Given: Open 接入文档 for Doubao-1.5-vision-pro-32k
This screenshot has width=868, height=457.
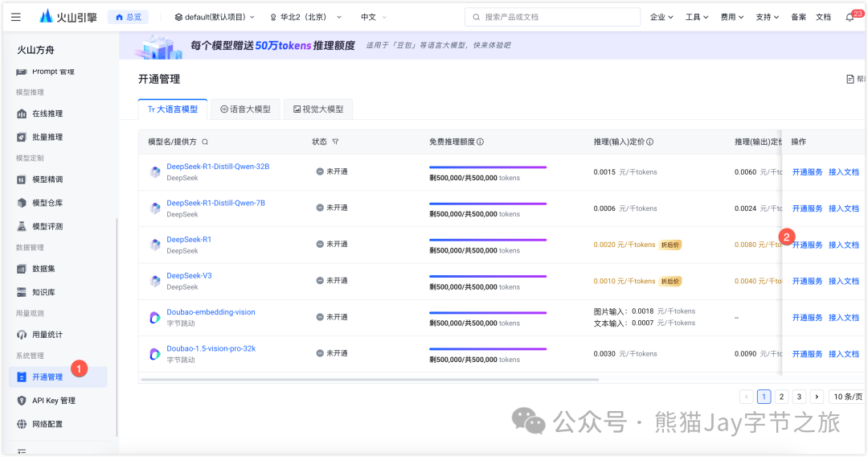Looking at the screenshot, I should [844, 354].
